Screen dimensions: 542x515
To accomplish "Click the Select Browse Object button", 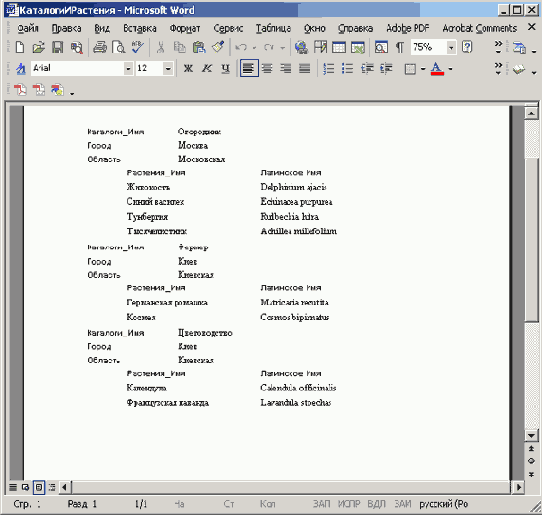I will click(x=532, y=461).
